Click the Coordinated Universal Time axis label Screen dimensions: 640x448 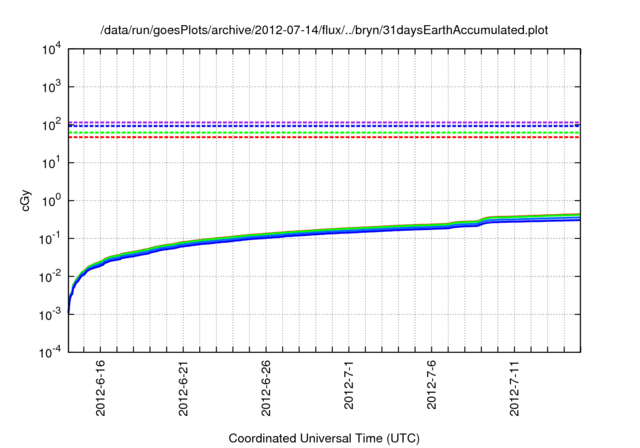pyautogui.click(x=324, y=439)
